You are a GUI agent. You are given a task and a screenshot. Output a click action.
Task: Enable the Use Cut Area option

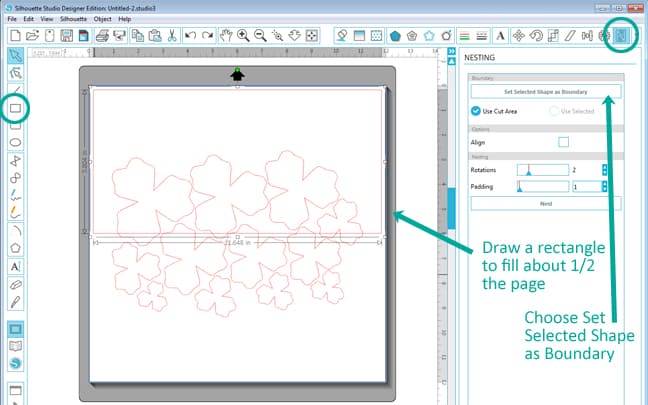point(476,111)
